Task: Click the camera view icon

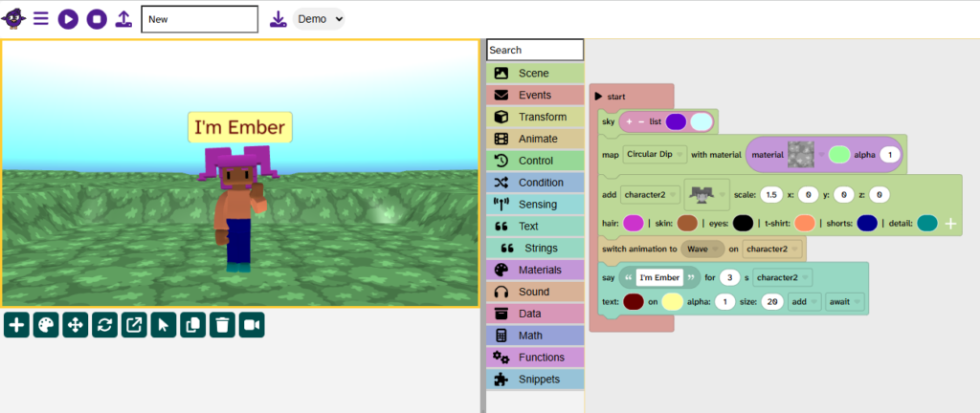Action: pyautogui.click(x=252, y=325)
